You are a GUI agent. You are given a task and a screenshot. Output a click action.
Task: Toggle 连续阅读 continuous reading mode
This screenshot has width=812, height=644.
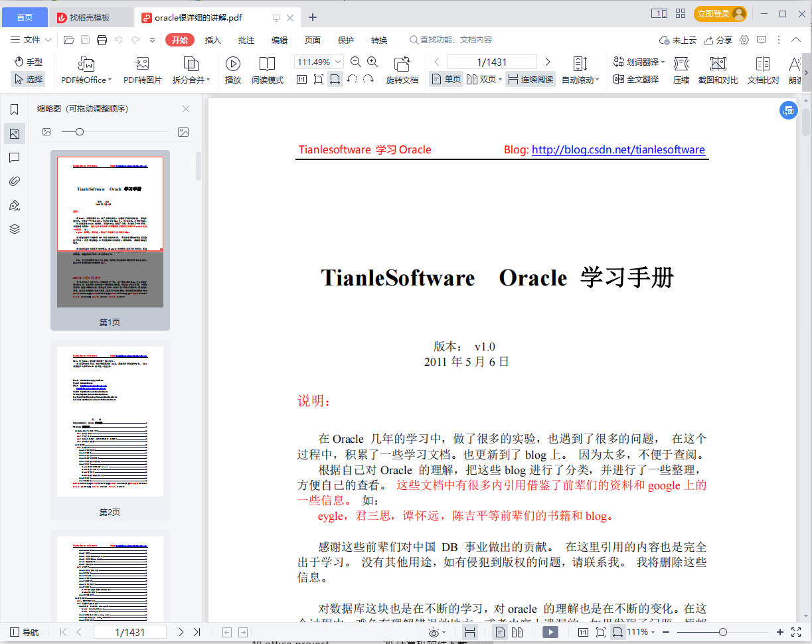point(530,79)
